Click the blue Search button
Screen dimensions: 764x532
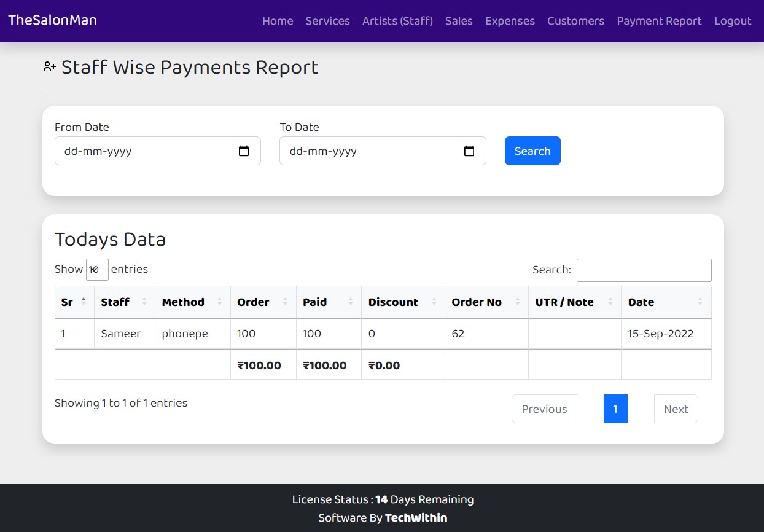click(532, 151)
